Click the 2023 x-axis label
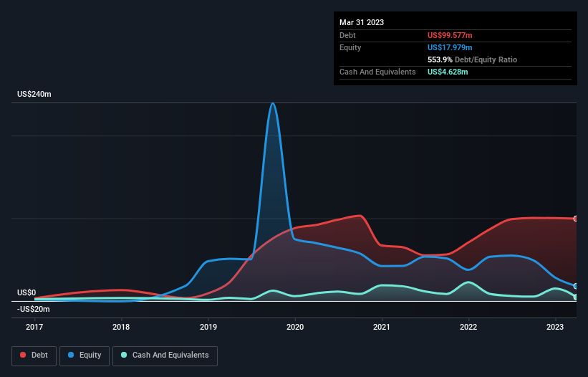This screenshot has width=588, height=377. pos(555,327)
